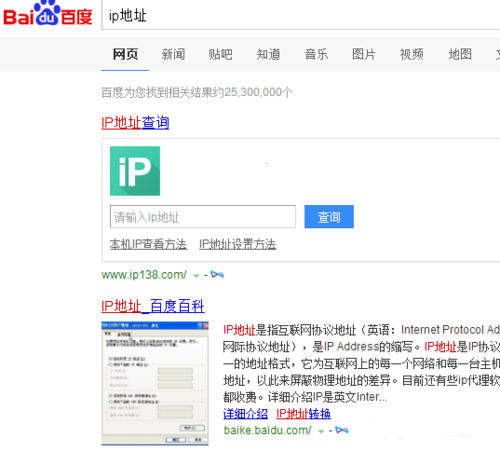
Task: Click the baike.baidu.com URL
Action: [x=267, y=430]
